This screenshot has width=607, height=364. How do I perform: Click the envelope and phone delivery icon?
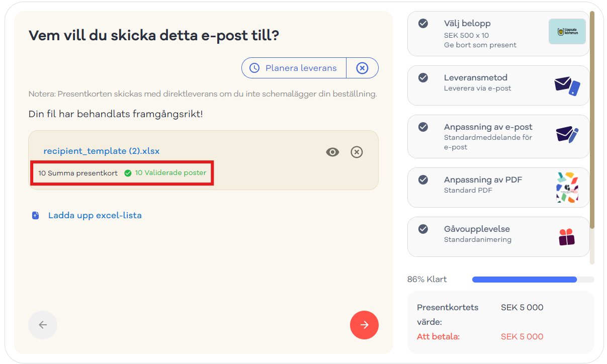click(567, 86)
